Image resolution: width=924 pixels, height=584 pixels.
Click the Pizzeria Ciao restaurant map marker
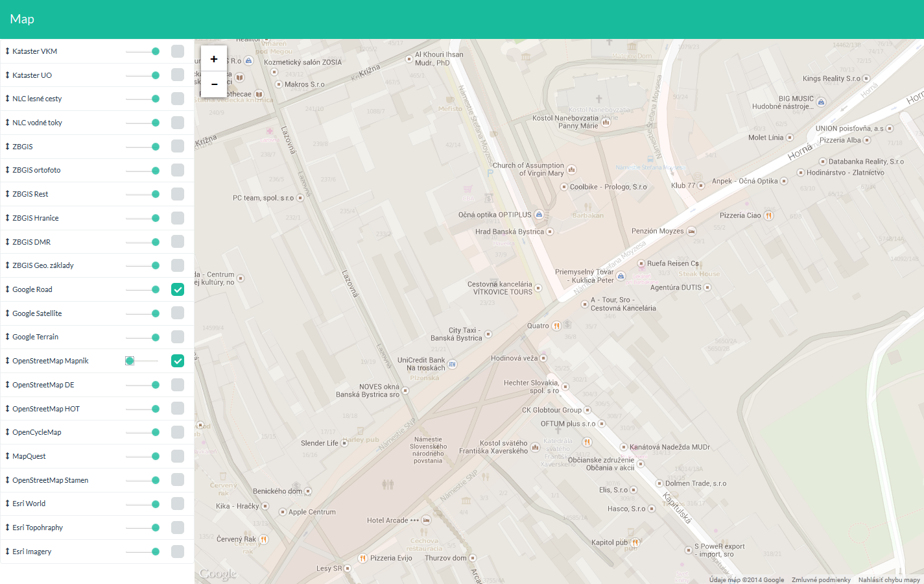pyautogui.click(x=768, y=215)
